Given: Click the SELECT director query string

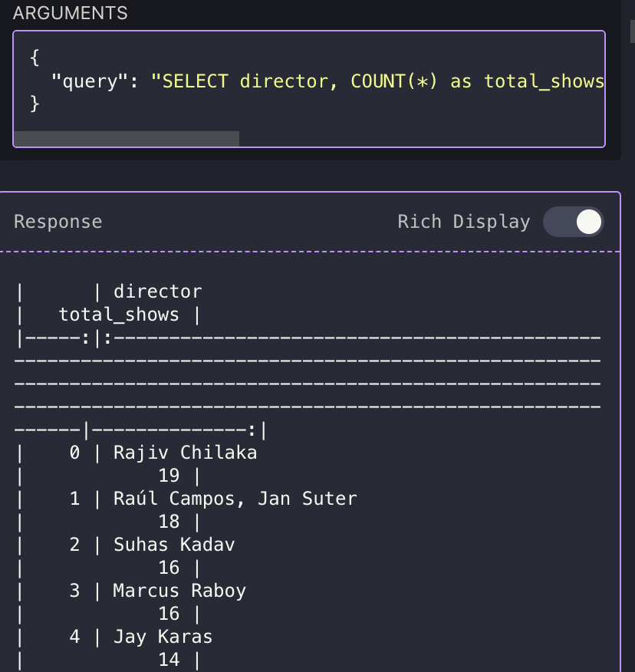Looking at the screenshot, I should [377, 81].
